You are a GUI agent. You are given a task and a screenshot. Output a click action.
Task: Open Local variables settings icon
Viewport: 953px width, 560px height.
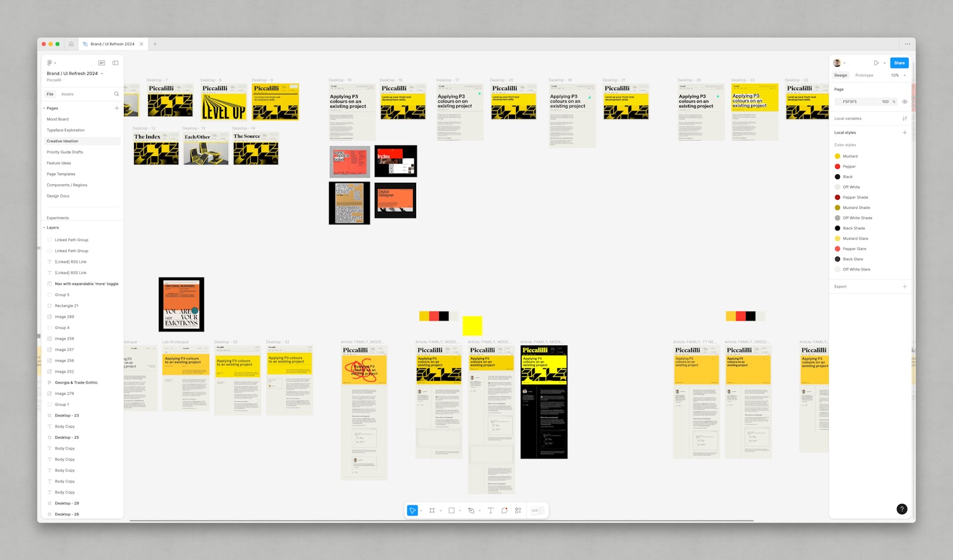[x=905, y=119]
